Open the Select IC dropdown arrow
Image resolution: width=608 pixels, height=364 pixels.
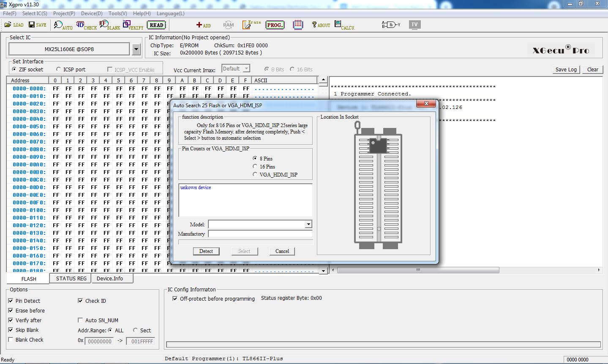tap(136, 49)
